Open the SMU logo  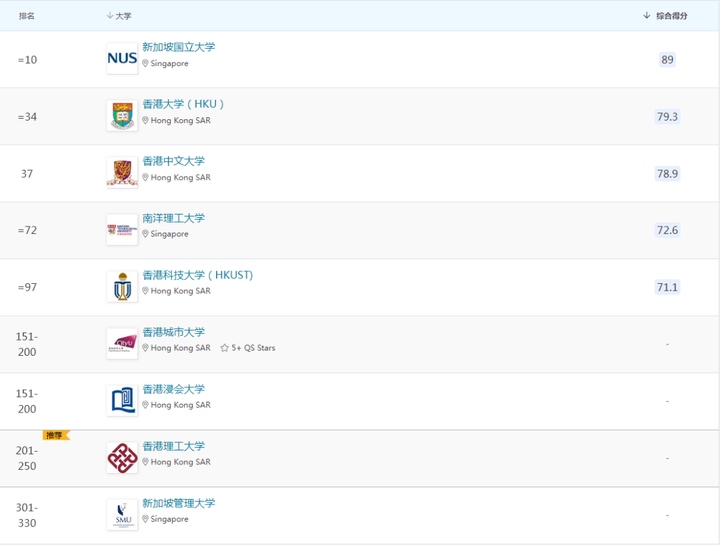122,515
